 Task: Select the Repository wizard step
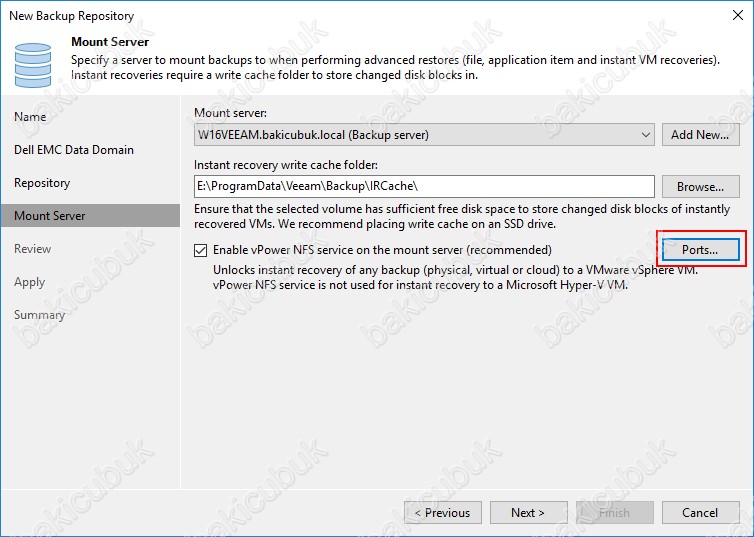tap(42, 183)
